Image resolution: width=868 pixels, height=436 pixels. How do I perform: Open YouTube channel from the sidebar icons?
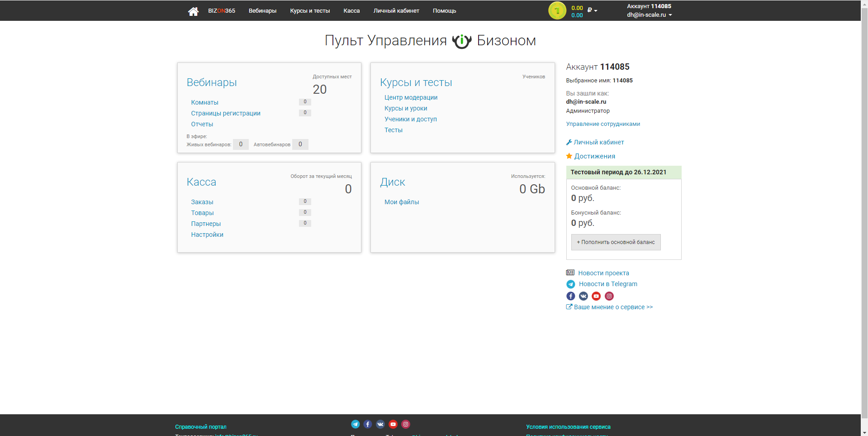pos(596,296)
